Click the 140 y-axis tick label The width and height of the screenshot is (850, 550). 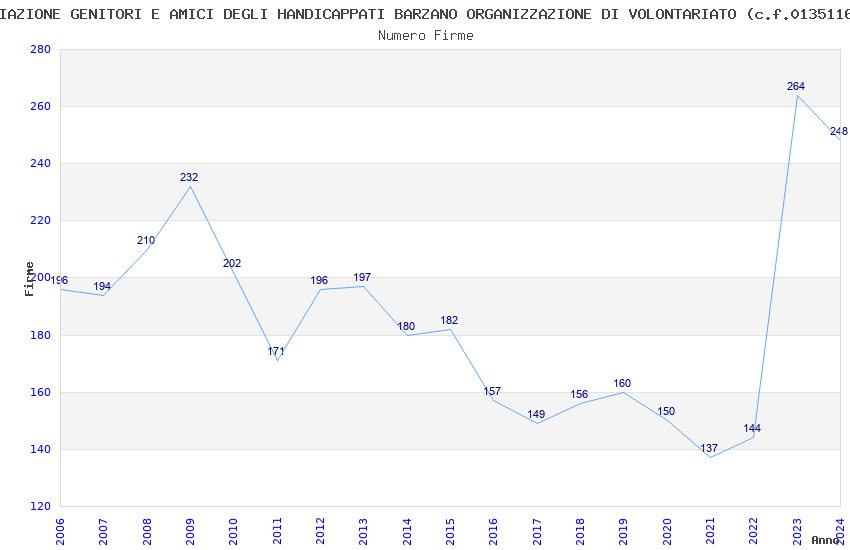pos(41,449)
